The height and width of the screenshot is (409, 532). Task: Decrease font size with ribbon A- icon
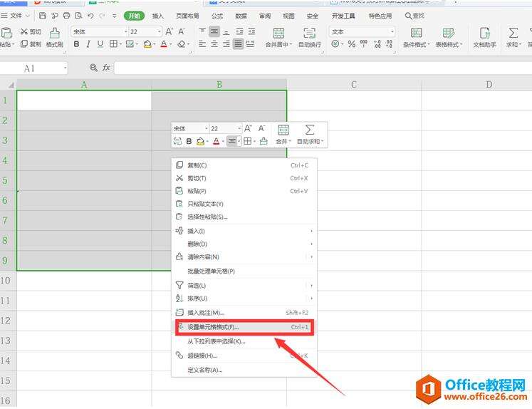tap(182, 31)
